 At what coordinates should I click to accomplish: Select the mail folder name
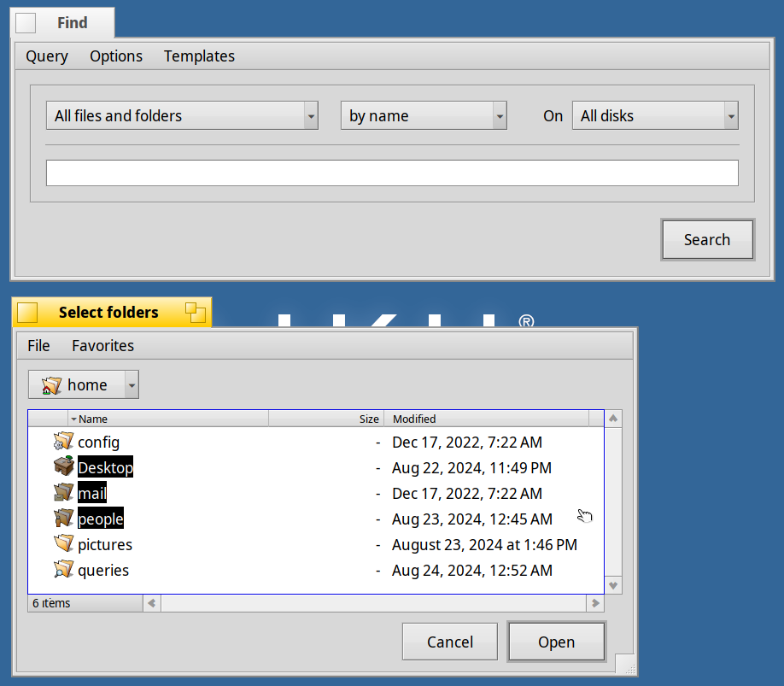[x=92, y=493]
